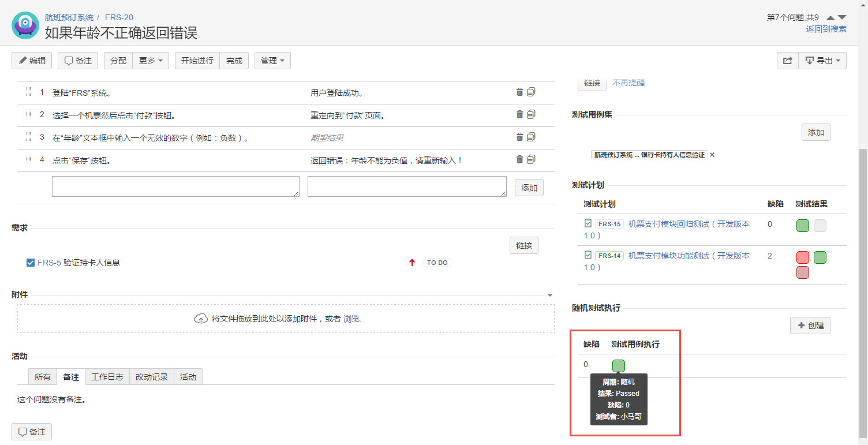Image resolution: width=868 pixels, height=445 pixels.
Task: Click the 完成 workflow button
Action: (x=234, y=61)
